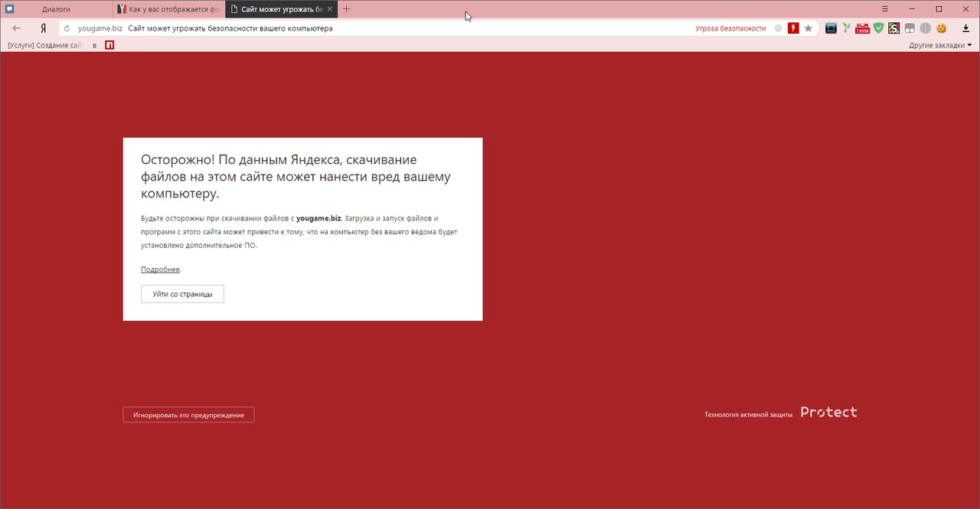
Task: Click 'Игнорировать это предупреждение' button
Action: [188, 415]
